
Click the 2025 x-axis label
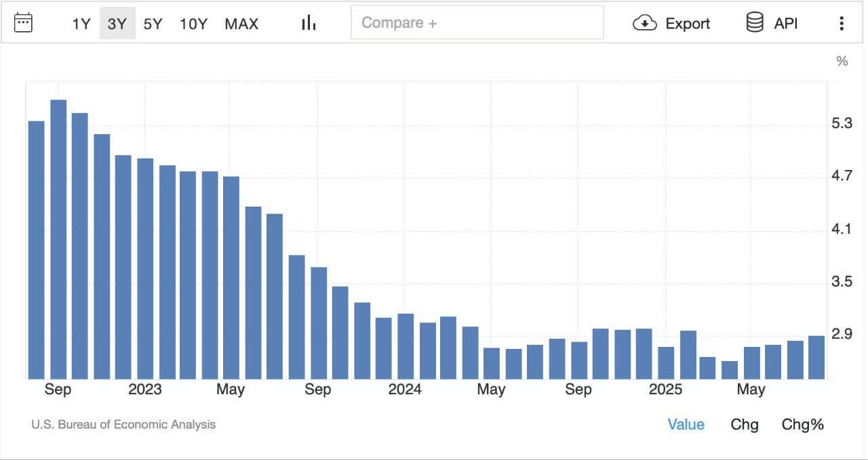(x=665, y=390)
